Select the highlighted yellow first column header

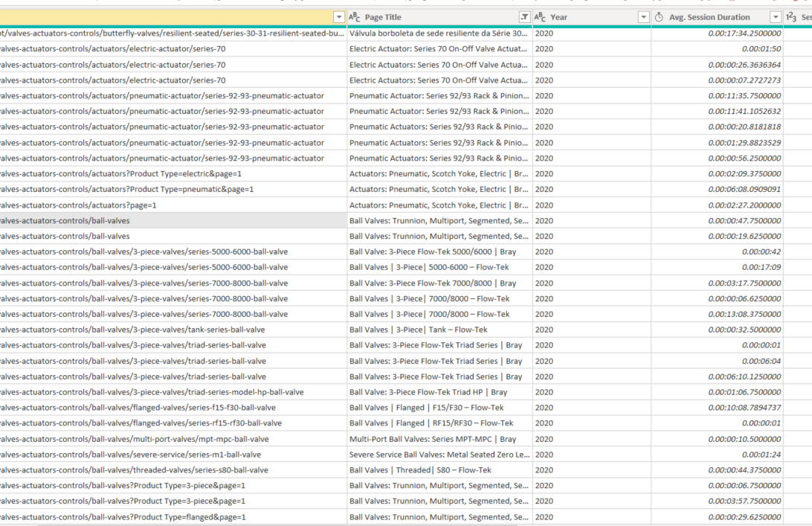pos(173,17)
